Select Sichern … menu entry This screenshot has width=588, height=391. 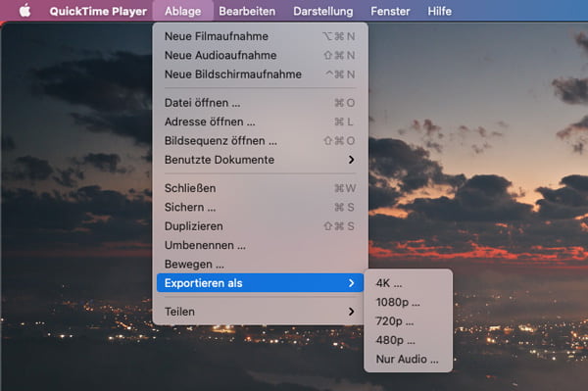point(260,207)
